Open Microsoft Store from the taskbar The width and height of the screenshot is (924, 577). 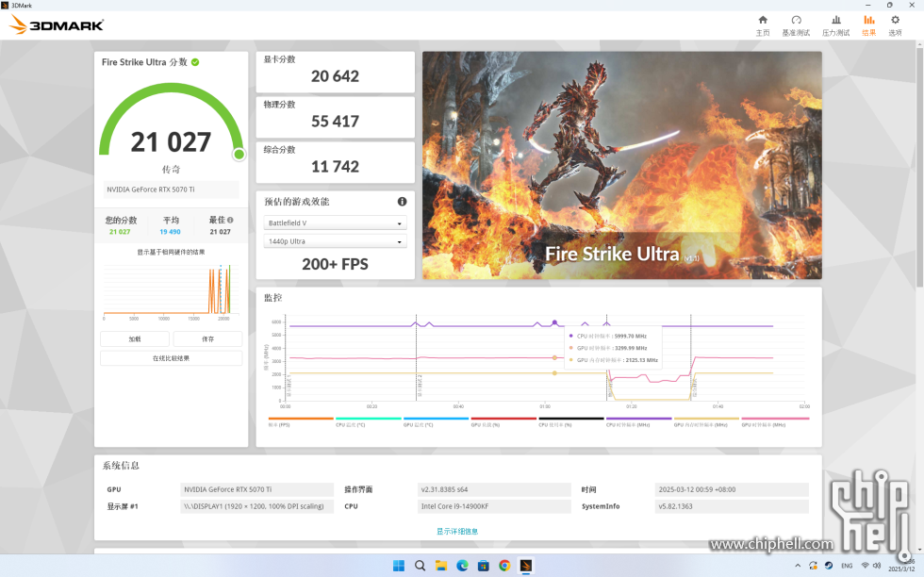tap(483, 566)
